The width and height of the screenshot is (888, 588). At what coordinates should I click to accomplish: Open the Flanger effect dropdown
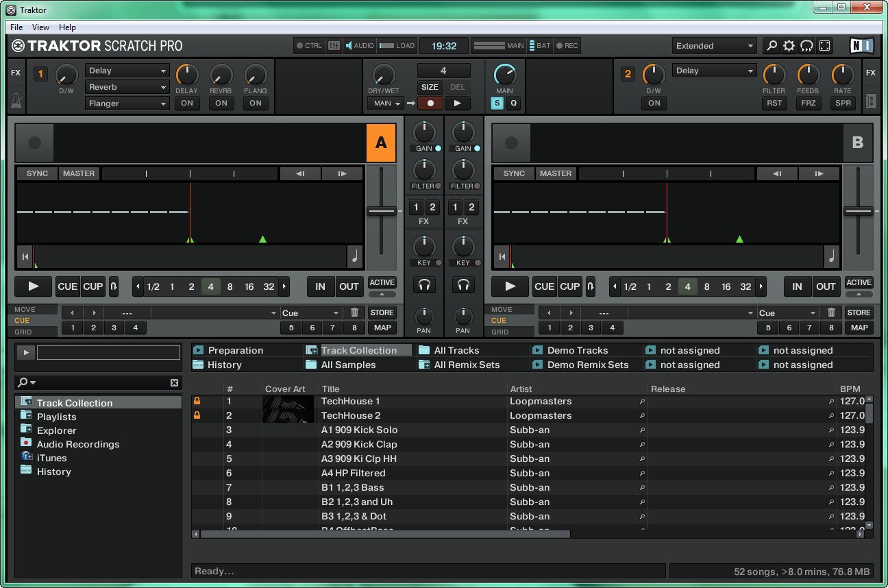127,103
